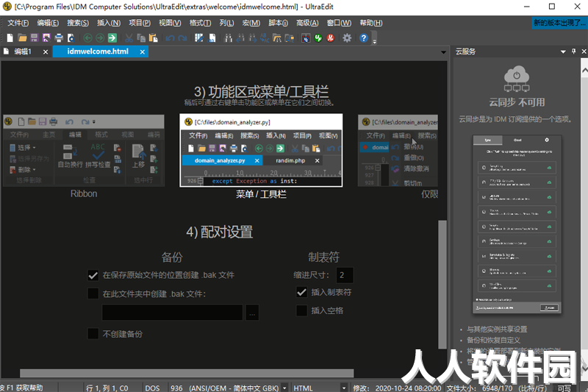The image size is (588, 392).
Task: Open the 脚本(I) menu
Action: point(278,23)
